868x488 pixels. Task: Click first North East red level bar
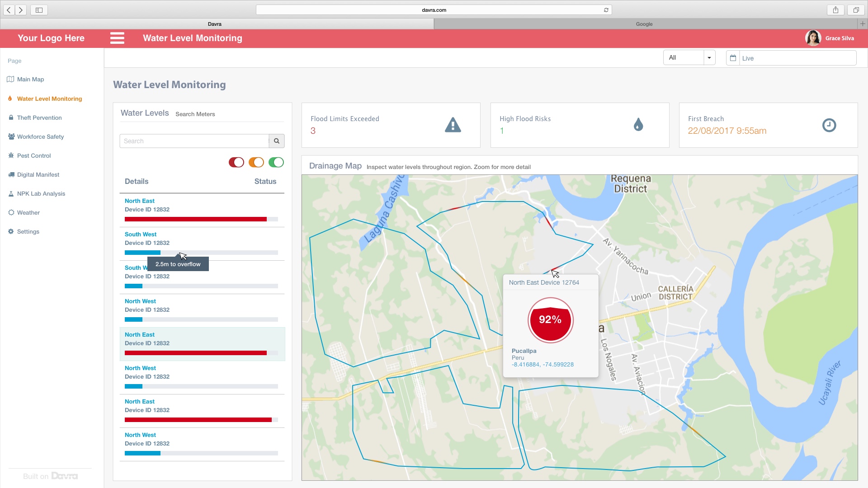201,219
